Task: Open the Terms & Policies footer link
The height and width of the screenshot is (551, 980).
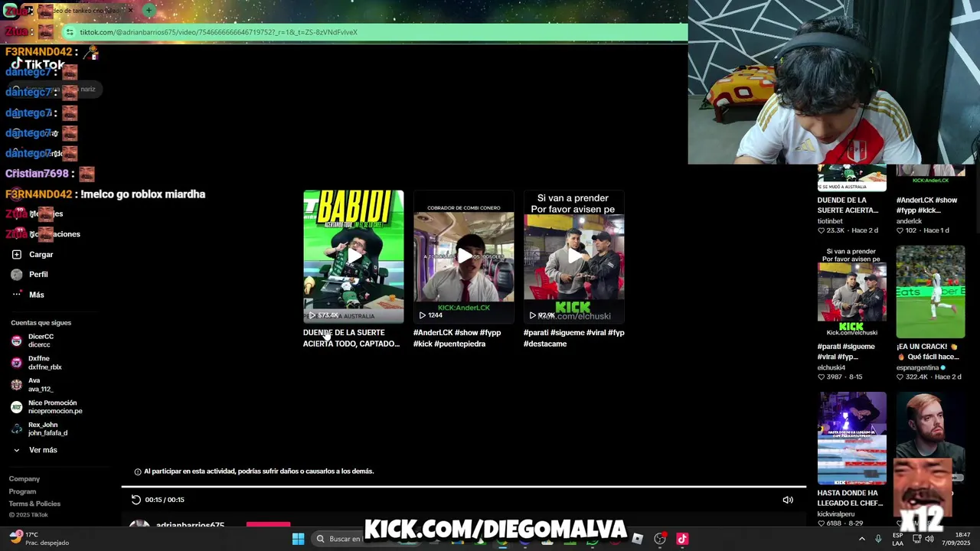Action: (34, 504)
